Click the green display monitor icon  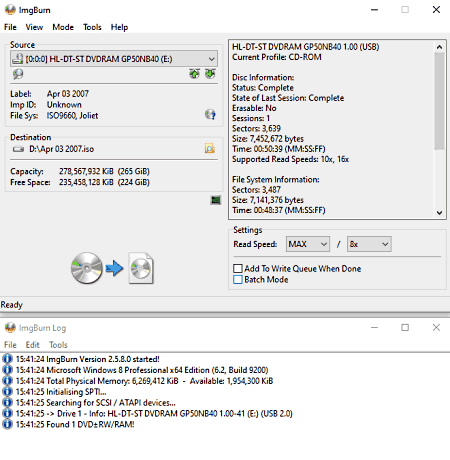click(x=216, y=200)
